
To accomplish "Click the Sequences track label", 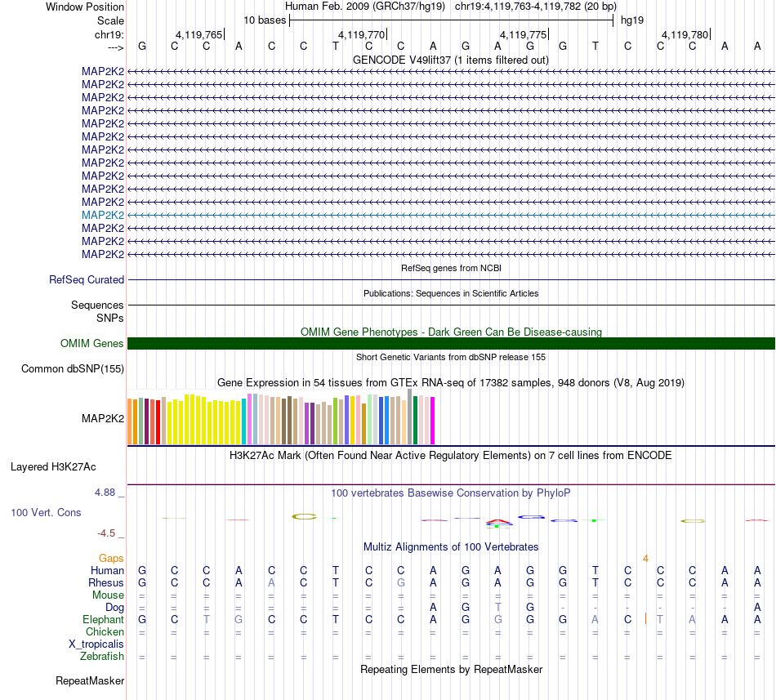I will (x=97, y=305).
